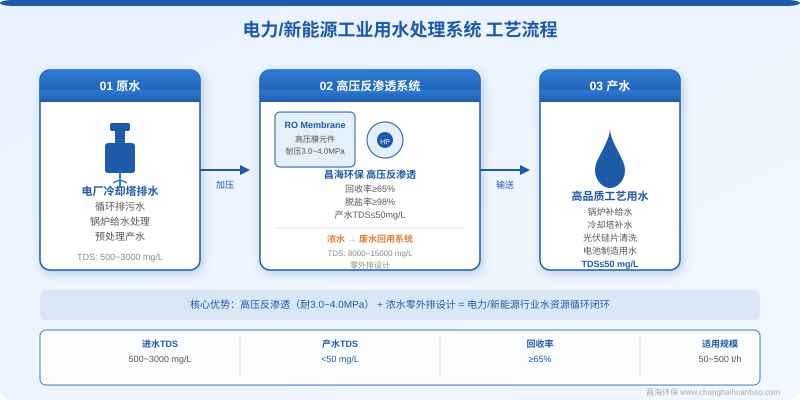
Task: Click the 昌海环保 高压反渗透 heading
Action: tap(370, 175)
